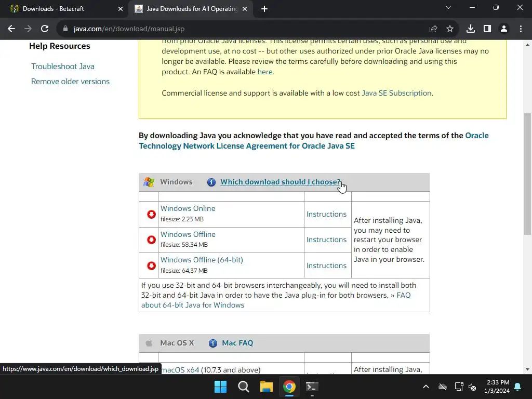Open the notification bell in system tray
The width and height of the screenshot is (532, 399).
[x=518, y=387]
